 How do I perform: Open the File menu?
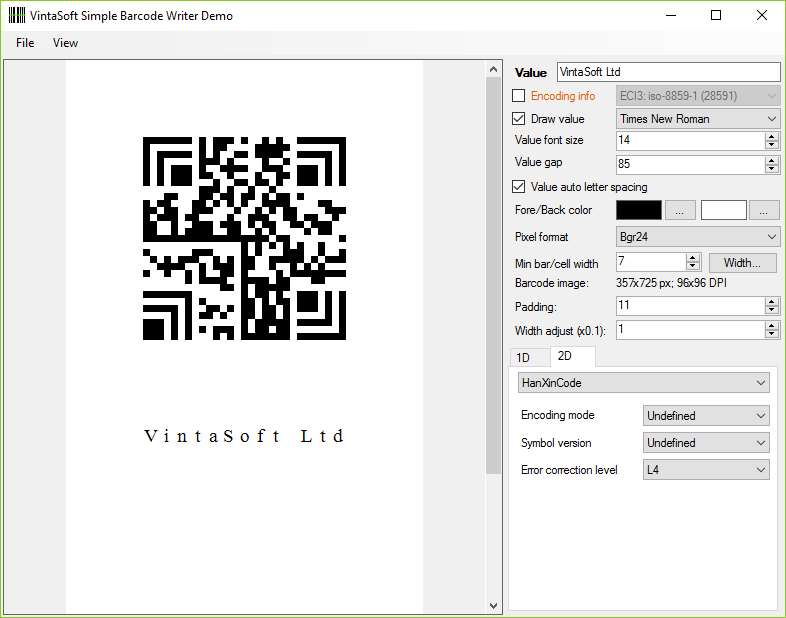25,43
